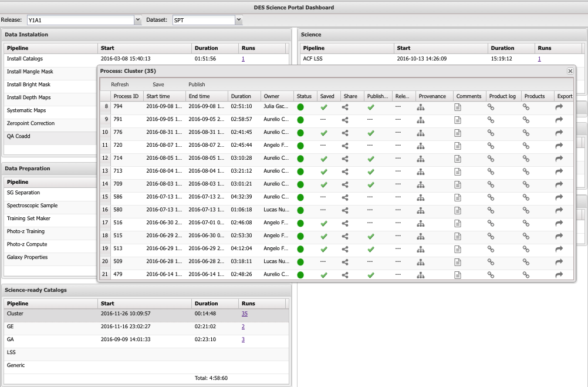The height and width of the screenshot is (387, 588).
Task: Sort by Duration column in process window
Action: click(244, 96)
